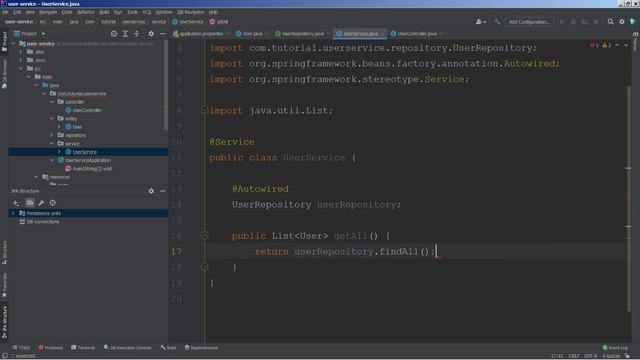The height and width of the screenshot is (360, 640).
Task: Click the circular icon after wrench in JPA Structure
Action: pyautogui.click(x=53, y=203)
